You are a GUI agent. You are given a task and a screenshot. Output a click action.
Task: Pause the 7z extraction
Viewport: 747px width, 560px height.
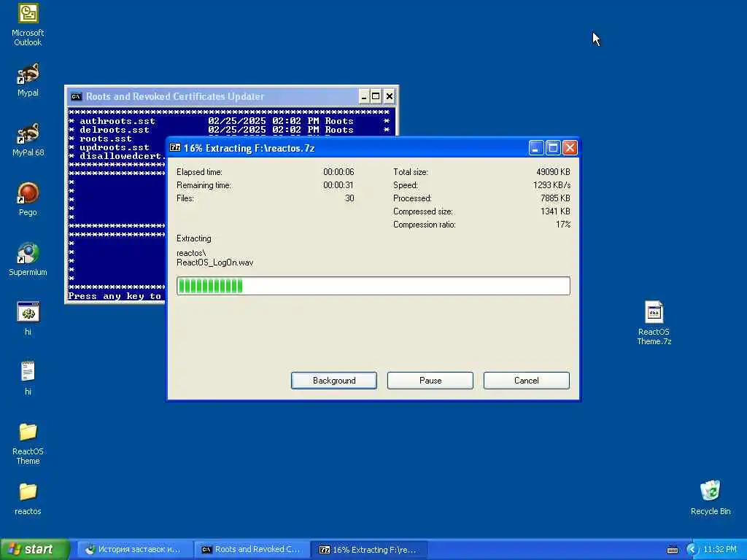[430, 381]
